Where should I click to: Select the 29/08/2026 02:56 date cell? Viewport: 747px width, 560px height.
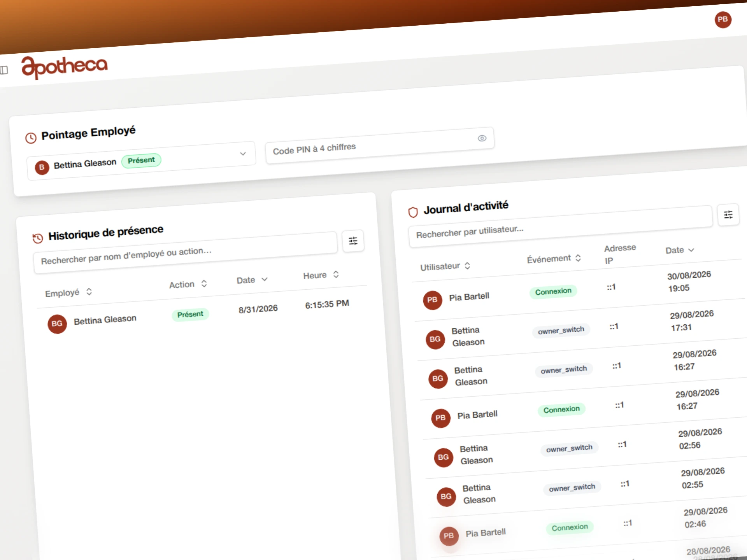click(700, 439)
